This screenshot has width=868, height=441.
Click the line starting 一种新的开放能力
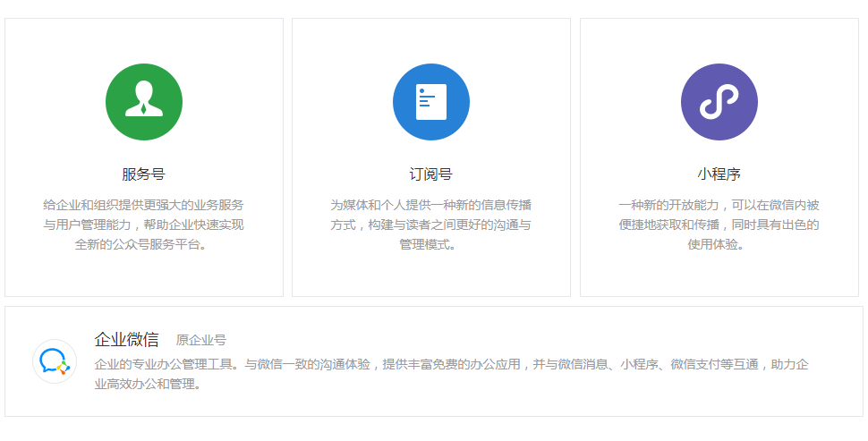[x=719, y=205]
